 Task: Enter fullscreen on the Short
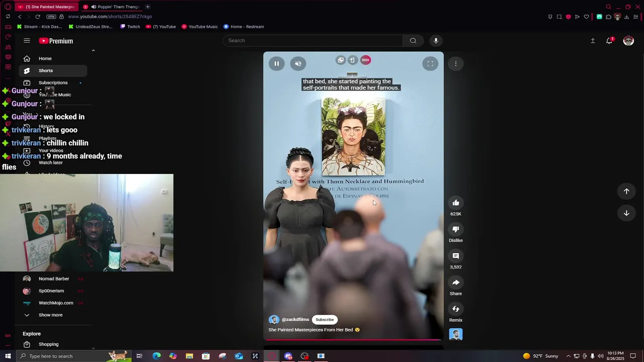[x=430, y=63]
